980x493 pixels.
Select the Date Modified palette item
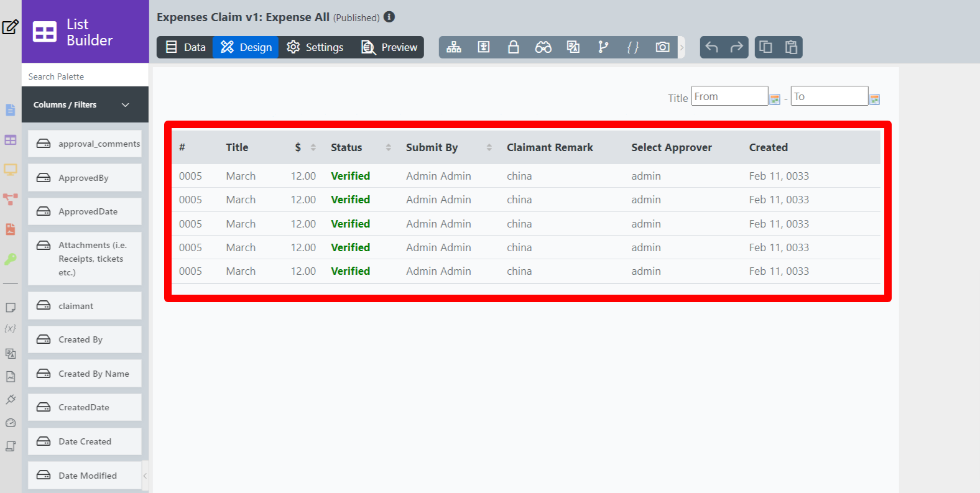85,476
